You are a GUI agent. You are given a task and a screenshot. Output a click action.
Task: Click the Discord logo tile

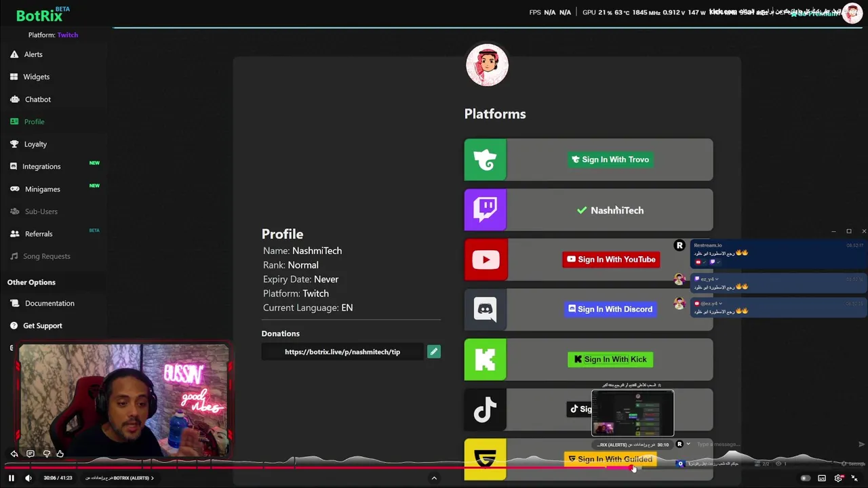pos(485,309)
